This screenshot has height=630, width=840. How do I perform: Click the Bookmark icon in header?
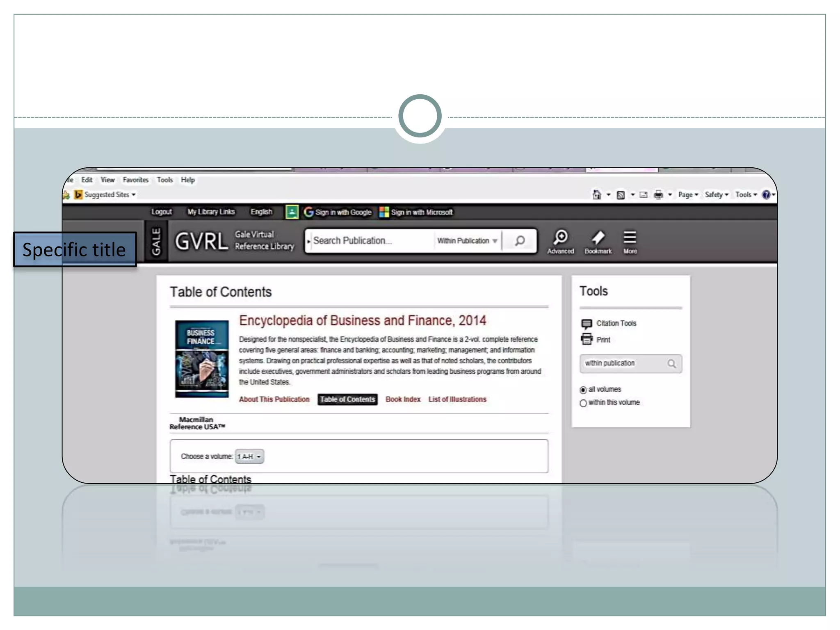click(598, 237)
